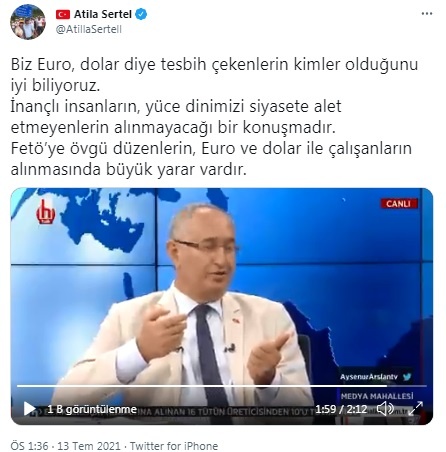Open the @AtillaSertell handle link
Image resolution: width=446 pixels, height=452 pixels.
pyautogui.click(x=89, y=29)
